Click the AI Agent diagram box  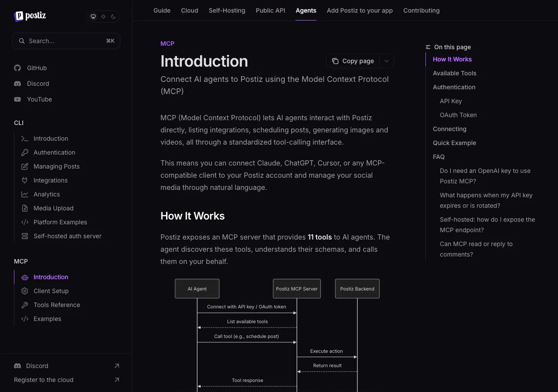(197, 289)
